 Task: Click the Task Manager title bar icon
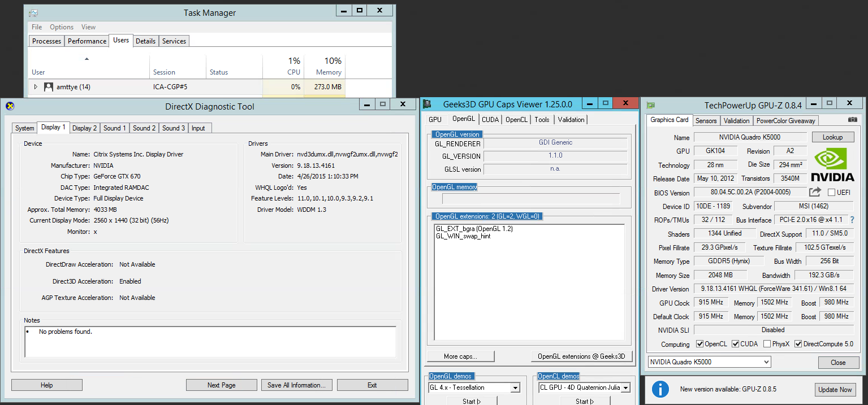(34, 12)
